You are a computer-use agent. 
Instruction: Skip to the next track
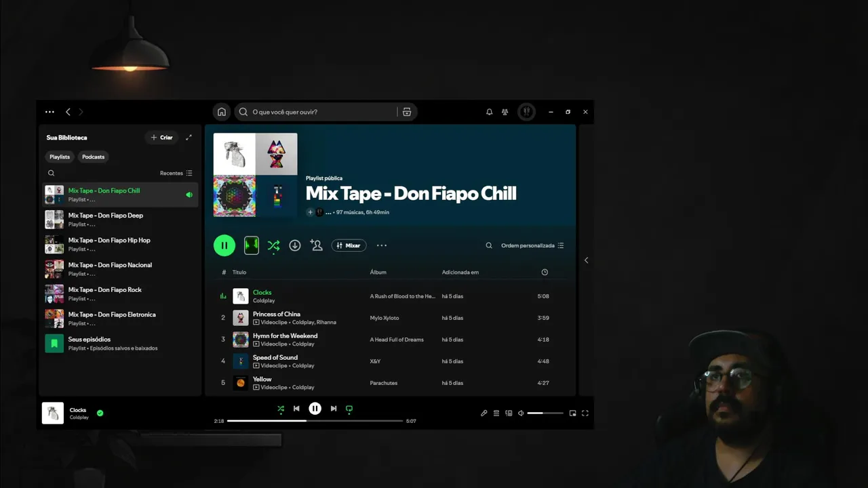point(334,409)
